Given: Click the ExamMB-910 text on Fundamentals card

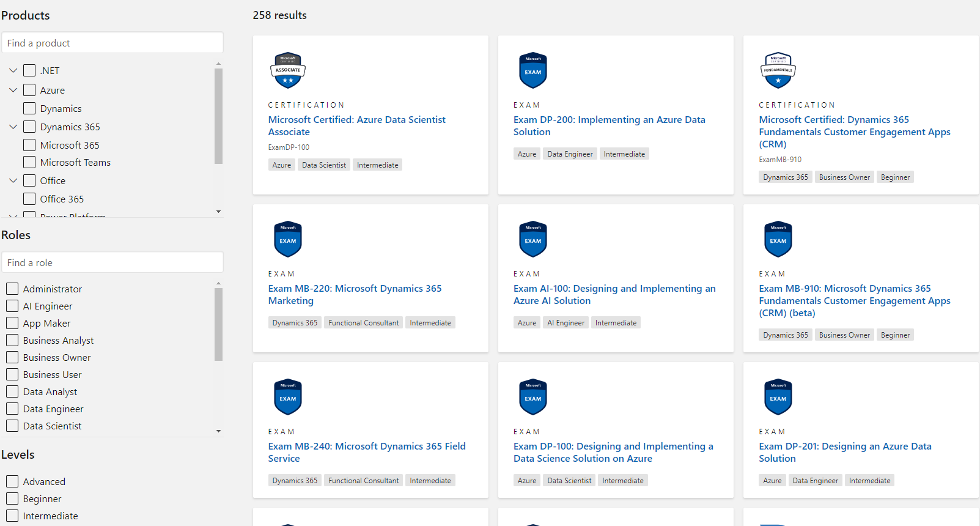Looking at the screenshot, I should click(780, 160).
